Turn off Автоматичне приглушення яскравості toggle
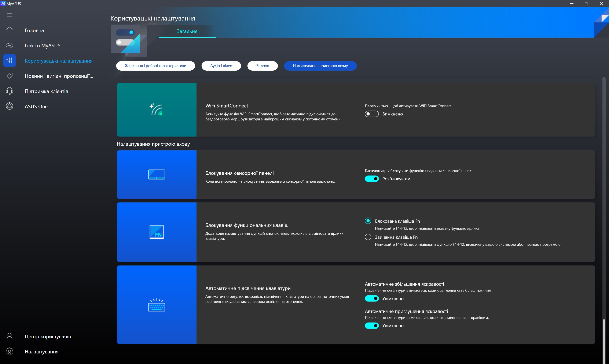Image resolution: width=609 pixels, height=364 pixels. click(371, 326)
